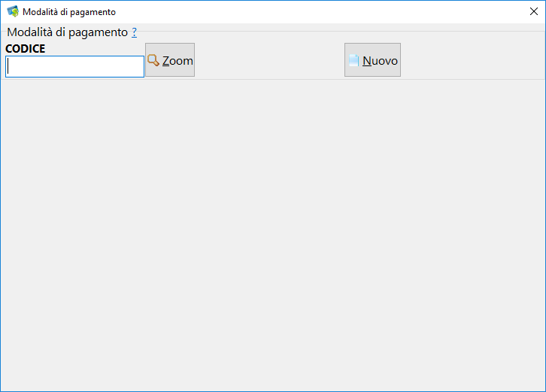The height and width of the screenshot is (392, 546).
Task: Click the payment app icon in title bar
Action: pos(12,12)
